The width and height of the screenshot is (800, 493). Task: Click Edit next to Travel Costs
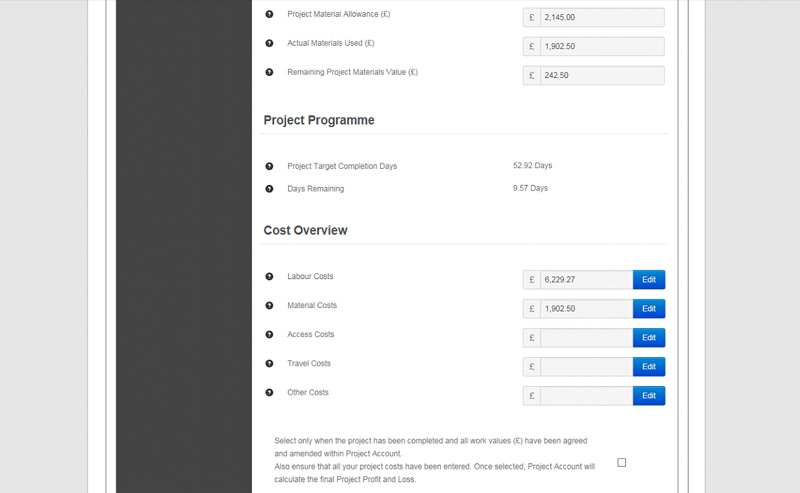pyautogui.click(x=649, y=367)
